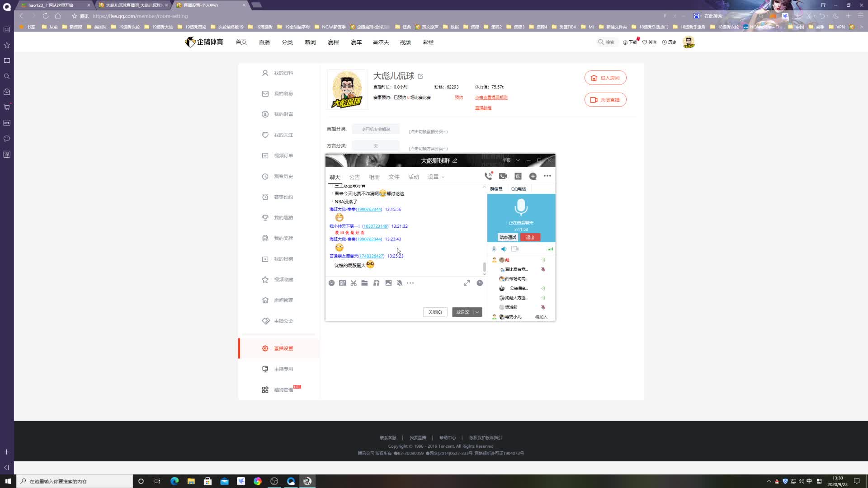Click the Windows taskbar search box

tap(75, 481)
